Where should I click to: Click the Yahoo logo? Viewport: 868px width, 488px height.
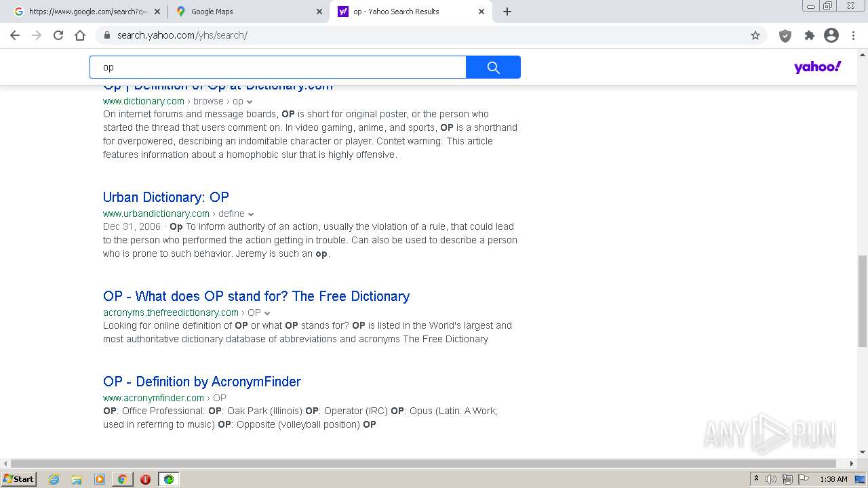coord(818,66)
